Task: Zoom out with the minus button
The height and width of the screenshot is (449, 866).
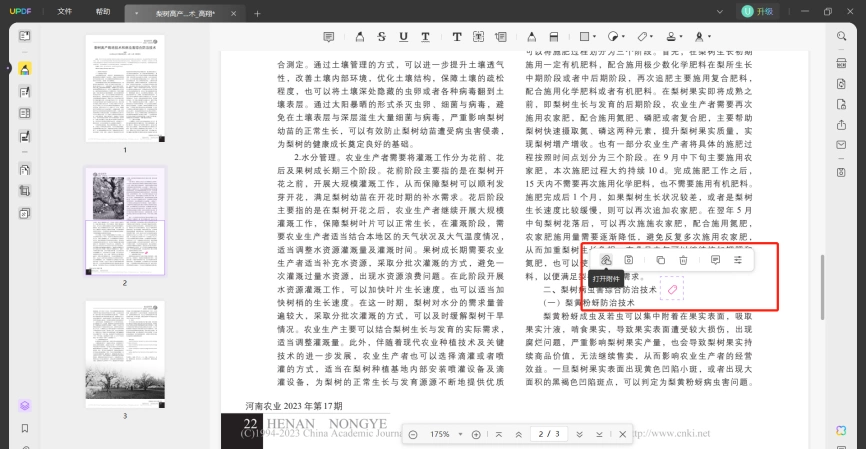Action: 413,435
